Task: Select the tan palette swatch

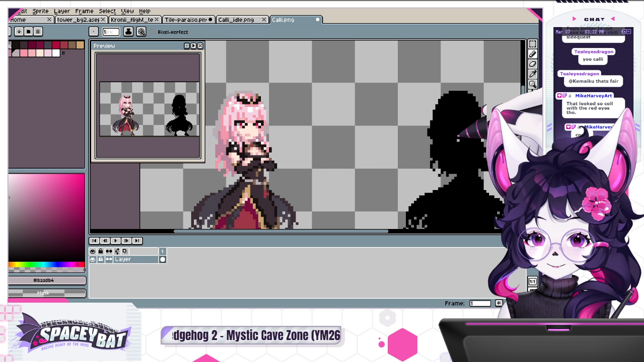Action: click(80, 45)
